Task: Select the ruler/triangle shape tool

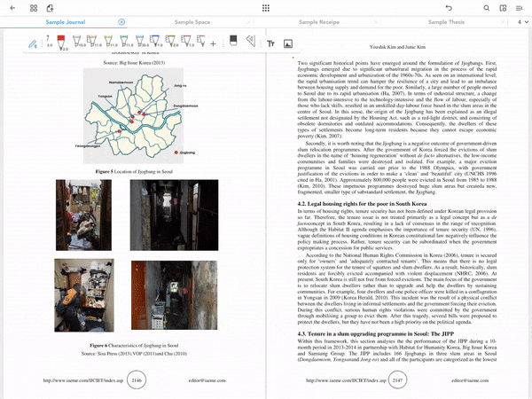Action: tap(251, 41)
